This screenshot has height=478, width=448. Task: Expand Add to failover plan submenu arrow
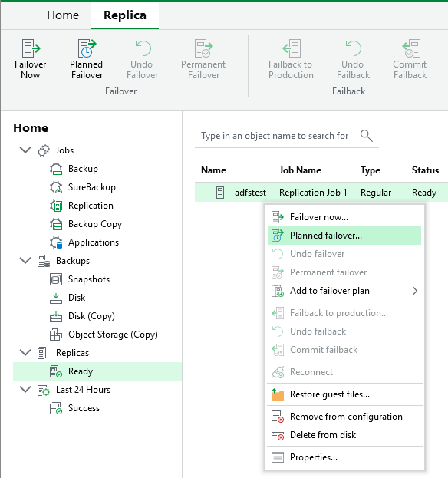pos(415,291)
